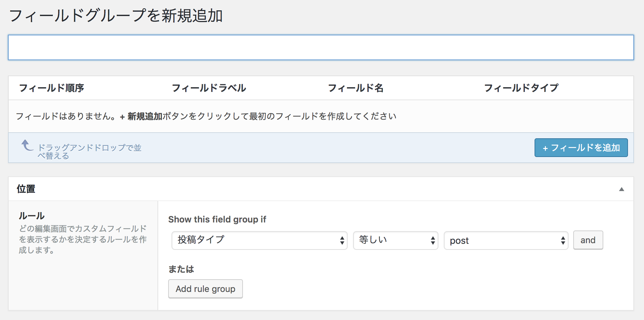Click the フィールドラベル column header
Image resolution: width=644 pixels, height=320 pixels.
tap(209, 88)
